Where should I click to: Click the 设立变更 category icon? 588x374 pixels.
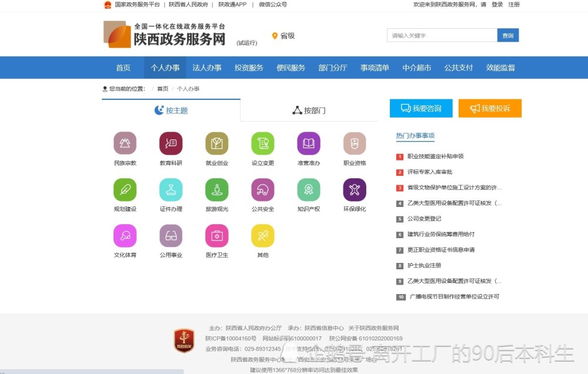tap(263, 143)
